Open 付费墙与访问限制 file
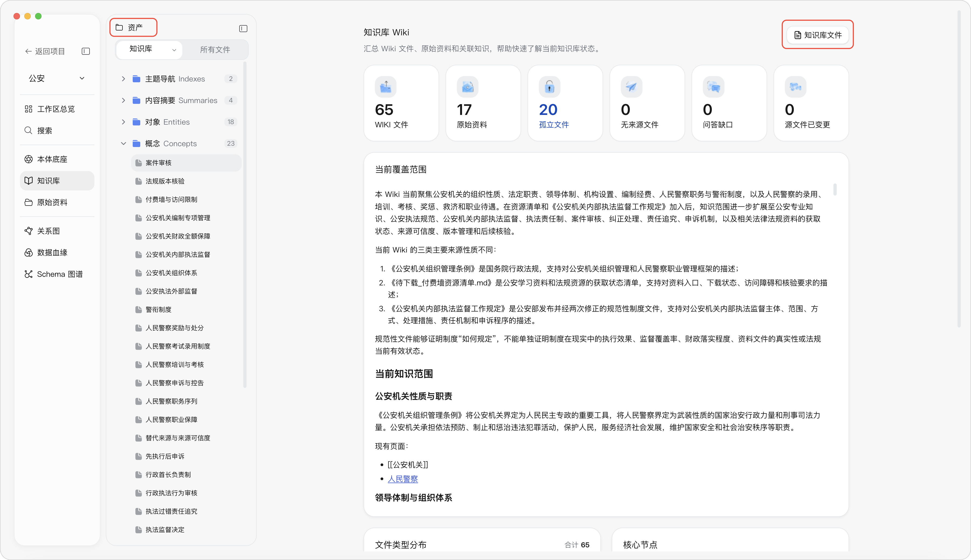This screenshot has width=971, height=560. click(186, 200)
